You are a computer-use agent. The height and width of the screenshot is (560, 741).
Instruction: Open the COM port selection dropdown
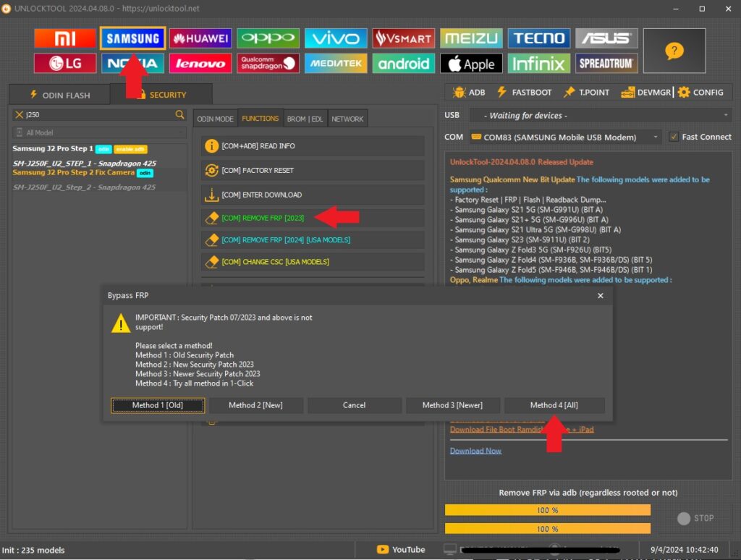pyautogui.click(x=564, y=137)
